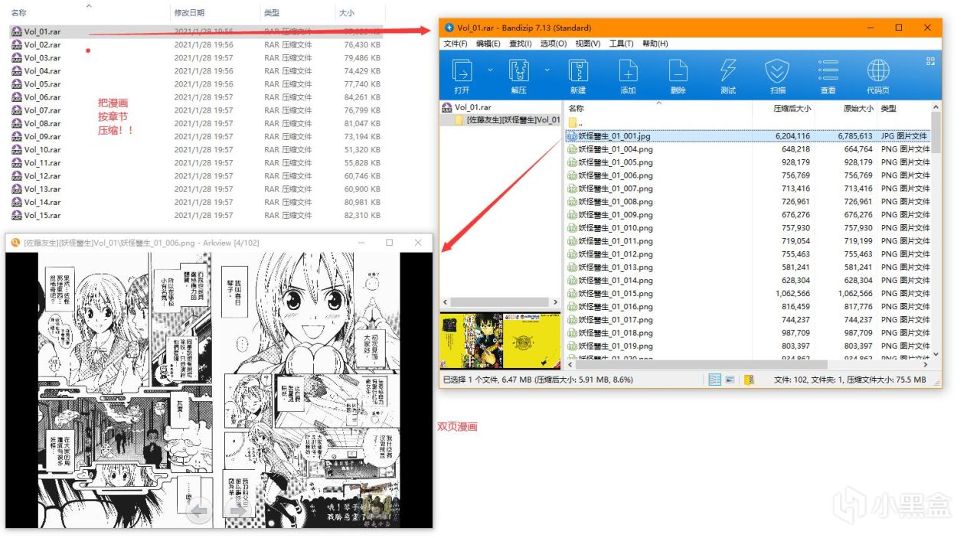Click the 84,261 KB size of Vol_06.rar

361,97
